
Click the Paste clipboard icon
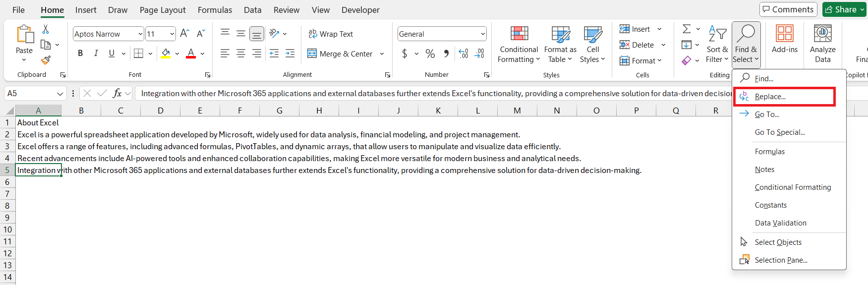[24, 35]
